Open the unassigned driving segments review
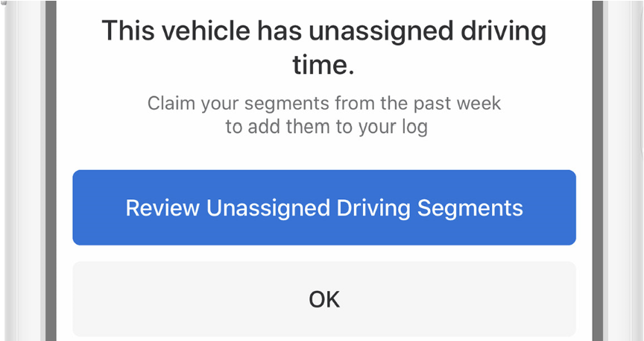Screen dimensions: 644x341 [x=324, y=207]
